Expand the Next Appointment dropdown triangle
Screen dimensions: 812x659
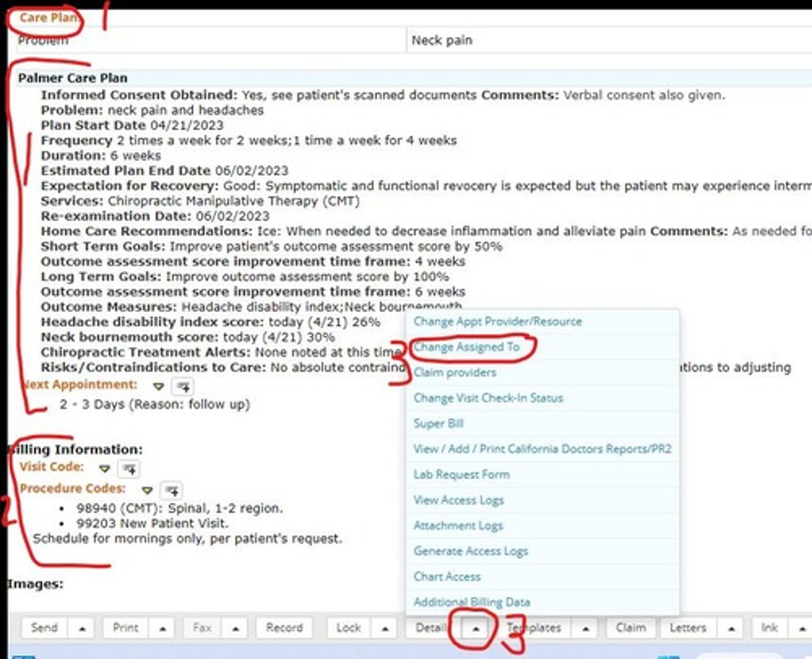158,387
